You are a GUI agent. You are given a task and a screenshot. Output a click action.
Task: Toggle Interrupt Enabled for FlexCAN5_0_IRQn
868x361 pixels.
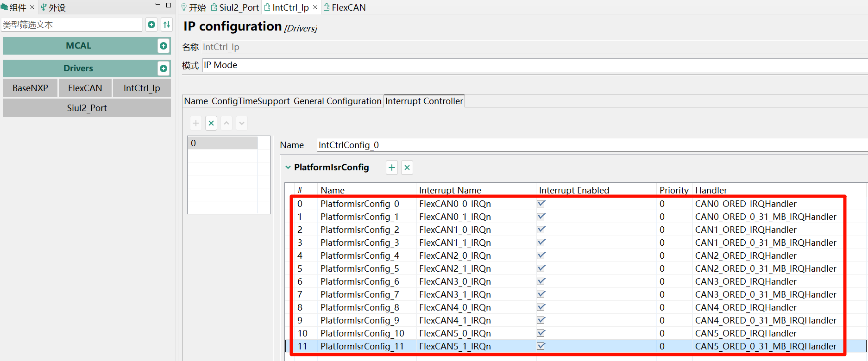point(541,333)
